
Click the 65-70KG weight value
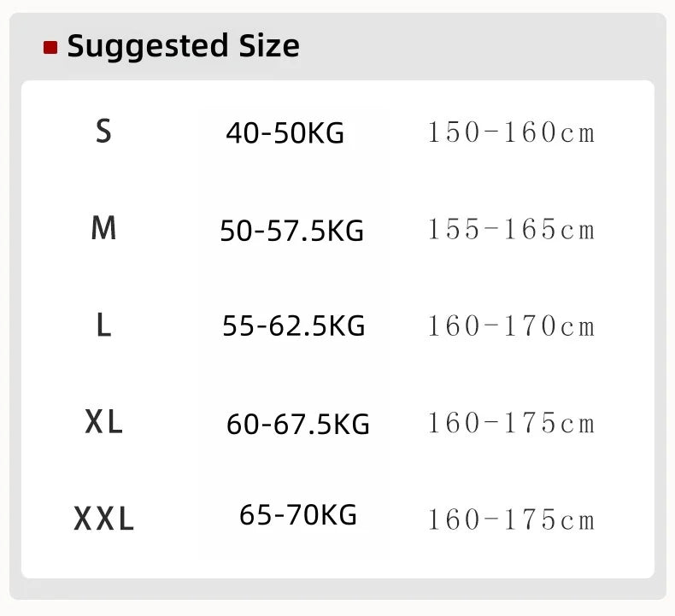tap(298, 514)
